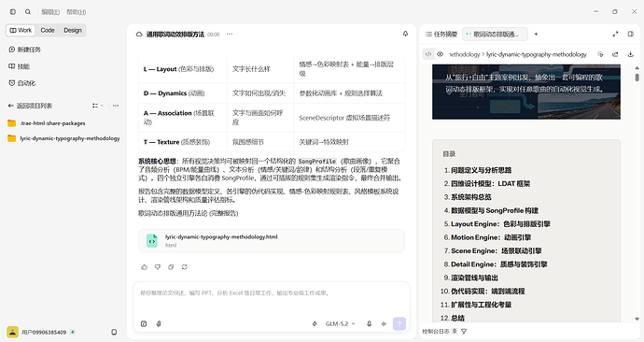Open contents entry Detail Engine：质感与装饰引擎
The height and width of the screenshot is (342, 644).
click(499, 264)
